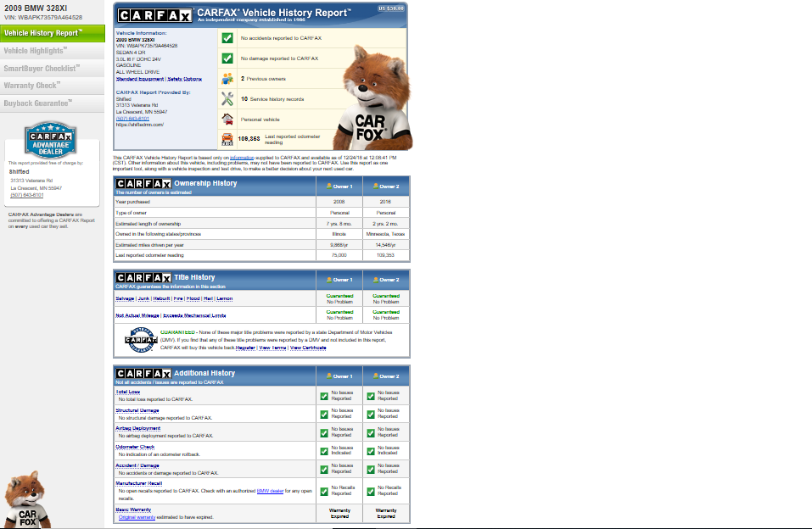Open the View Certificate link
Viewport: 812px width, 529px height.
click(x=308, y=348)
